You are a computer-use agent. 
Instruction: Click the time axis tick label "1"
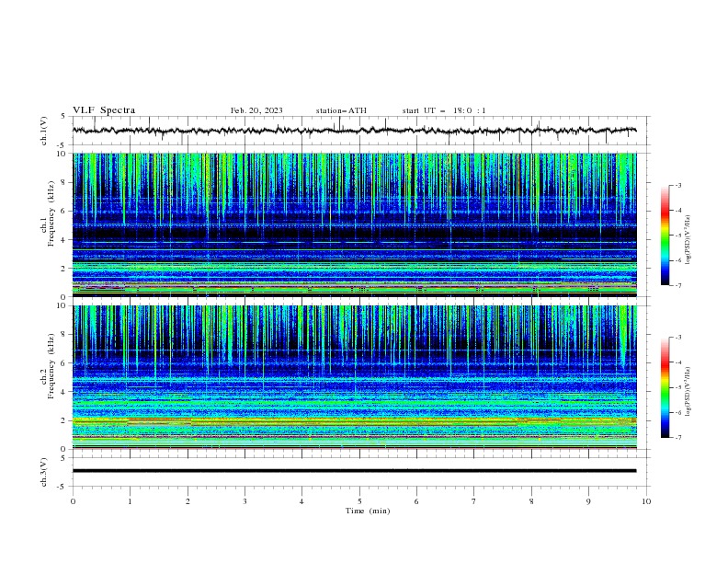coord(130,501)
